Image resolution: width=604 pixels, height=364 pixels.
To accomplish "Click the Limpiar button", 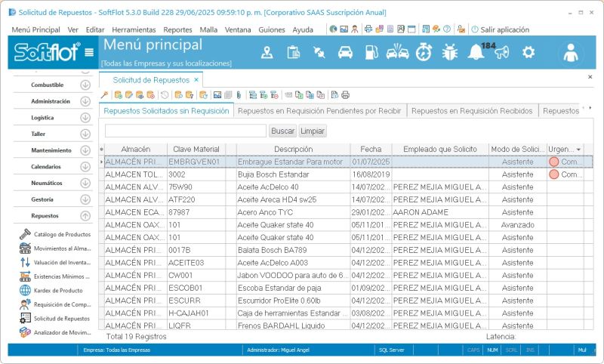I will 313,131.
